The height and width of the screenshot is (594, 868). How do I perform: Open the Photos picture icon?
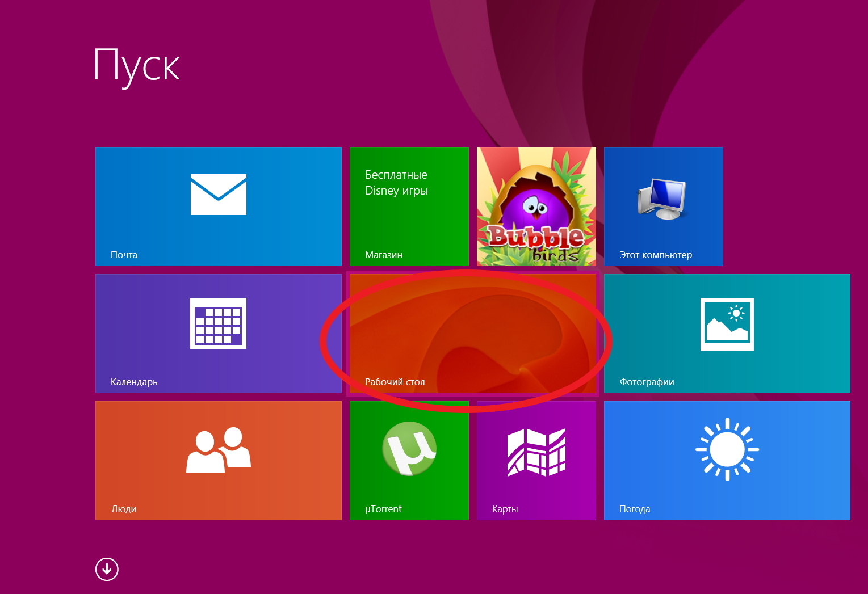tap(727, 324)
